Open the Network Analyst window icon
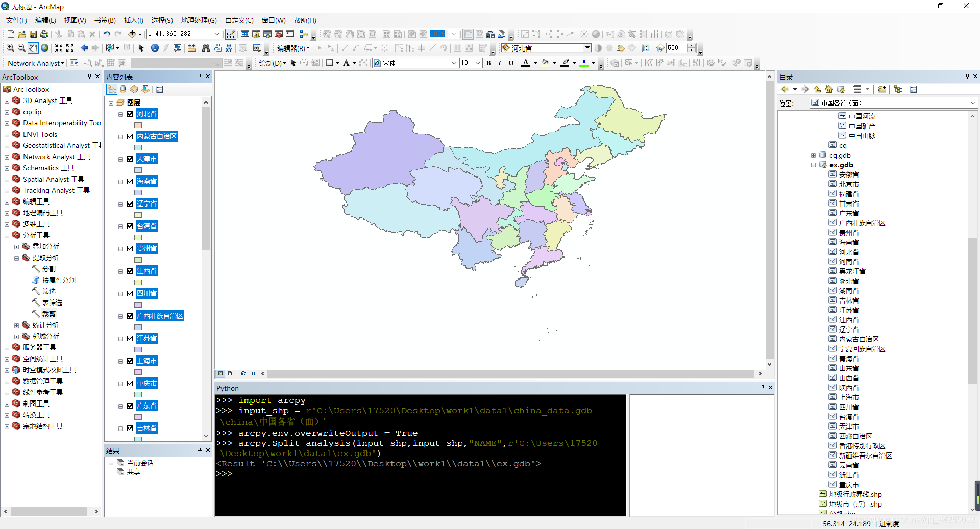Screen dimensions: 980x529 click(x=74, y=63)
